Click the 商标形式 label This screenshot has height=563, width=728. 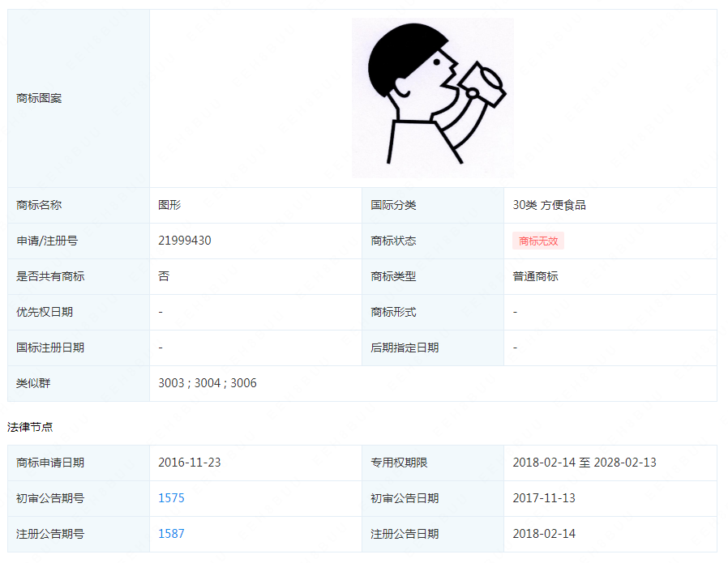tap(393, 312)
